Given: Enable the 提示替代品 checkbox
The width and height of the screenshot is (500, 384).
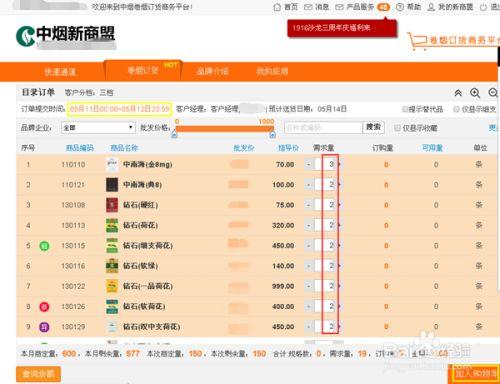Looking at the screenshot, I should 405,109.
